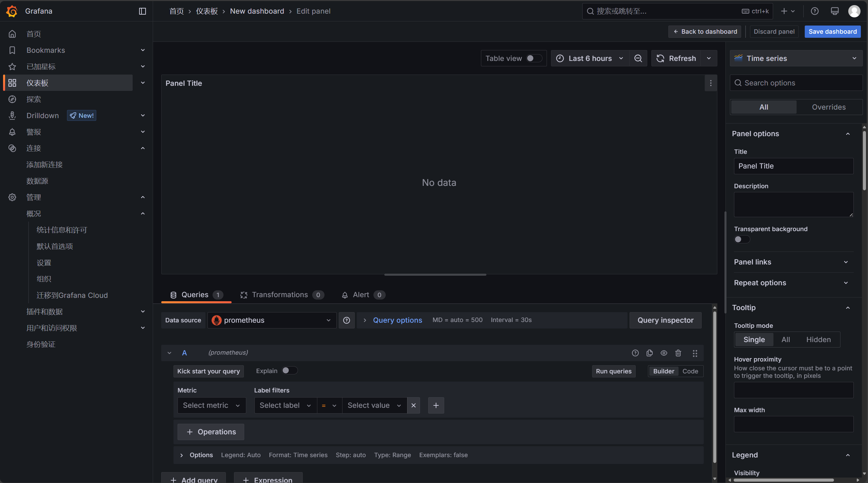Open the help question mark icon in header
The height and width of the screenshot is (483, 868).
tap(815, 11)
